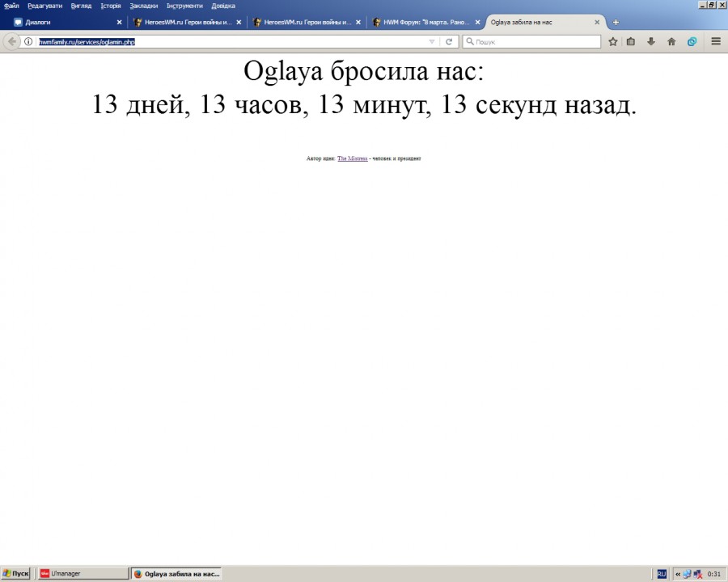Open the downloads arrow icon

click(x=651, y=41)
